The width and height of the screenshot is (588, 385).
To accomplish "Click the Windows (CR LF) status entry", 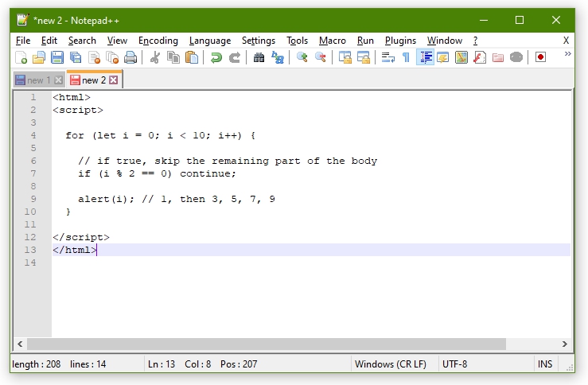I will tap(391, 364).
